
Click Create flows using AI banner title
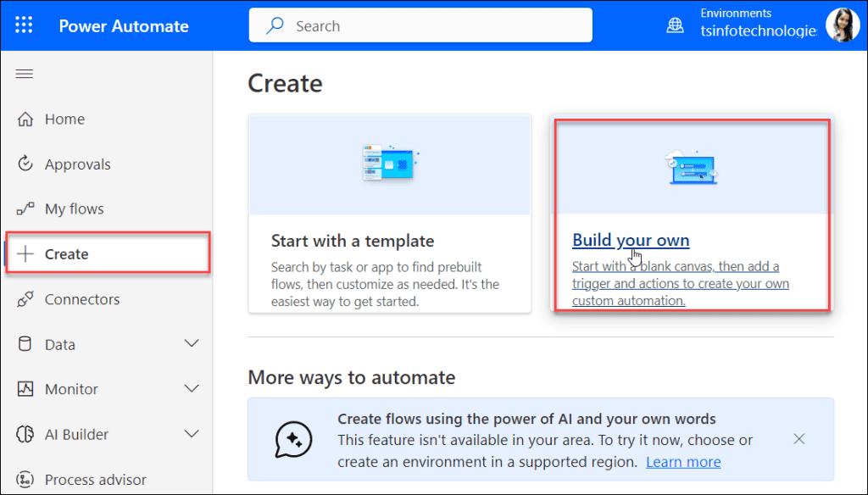pyautogui.click(x=526, y=419)
